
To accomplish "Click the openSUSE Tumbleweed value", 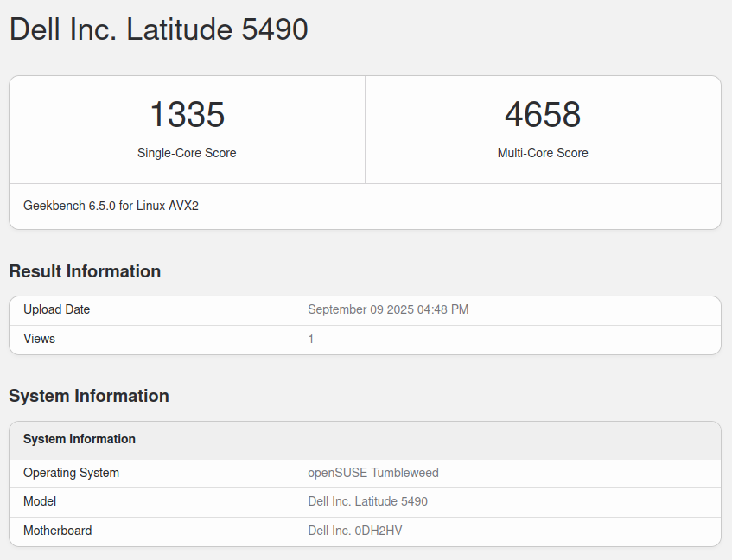I will coord(373,473).
